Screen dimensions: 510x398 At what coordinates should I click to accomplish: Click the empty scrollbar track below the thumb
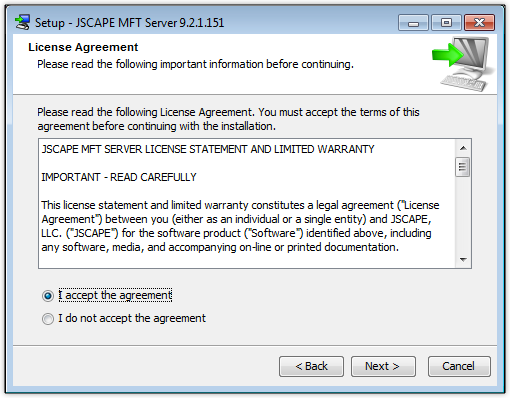[463, 214]
